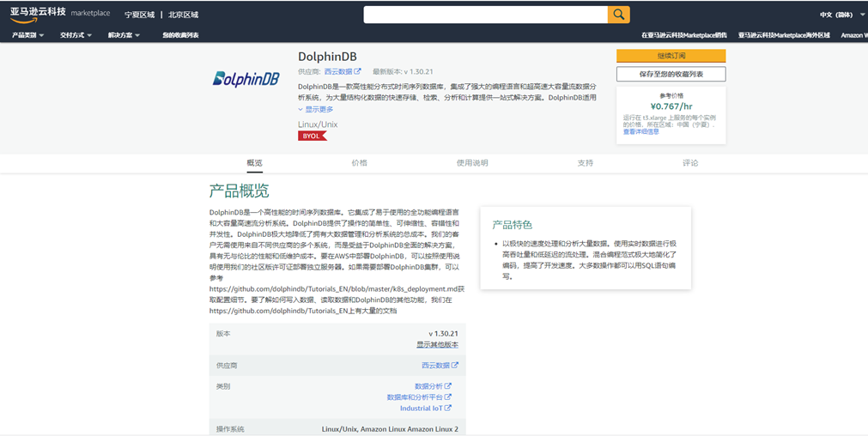This screenshot has height=436, width=868.
Task: Click 保存至您的收藏列表 button
Action: tap(671, 74)
